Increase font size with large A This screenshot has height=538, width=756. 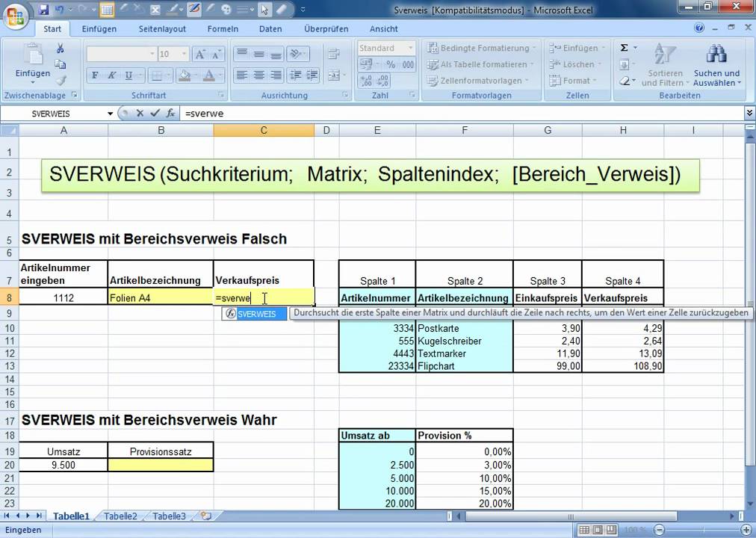click(x=199, y=54)
